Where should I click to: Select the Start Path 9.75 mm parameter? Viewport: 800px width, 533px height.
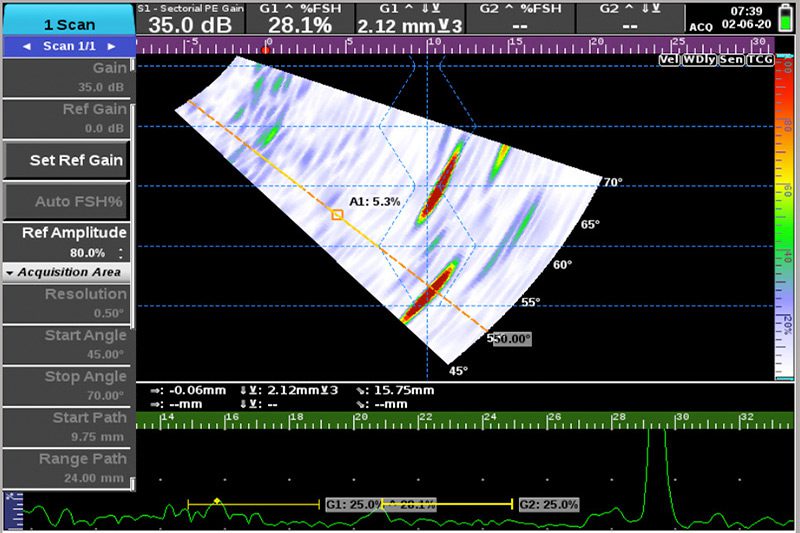[67, 427]
